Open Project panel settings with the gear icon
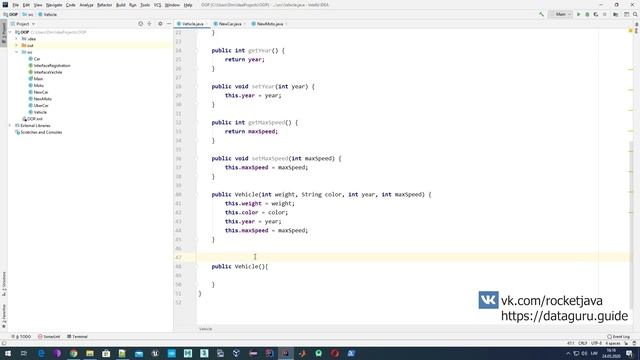640x360 pixels. (160, 24)
